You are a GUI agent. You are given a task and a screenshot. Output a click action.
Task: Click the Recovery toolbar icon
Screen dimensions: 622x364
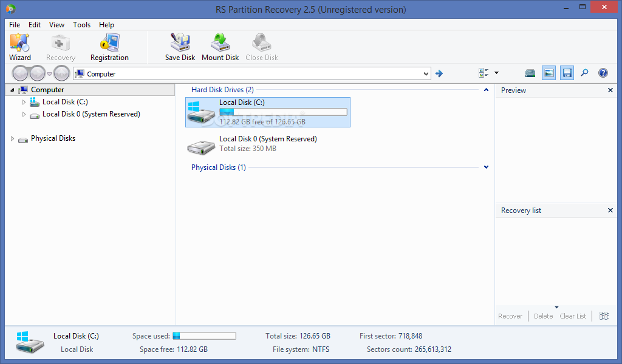click(x=60, y=47)
